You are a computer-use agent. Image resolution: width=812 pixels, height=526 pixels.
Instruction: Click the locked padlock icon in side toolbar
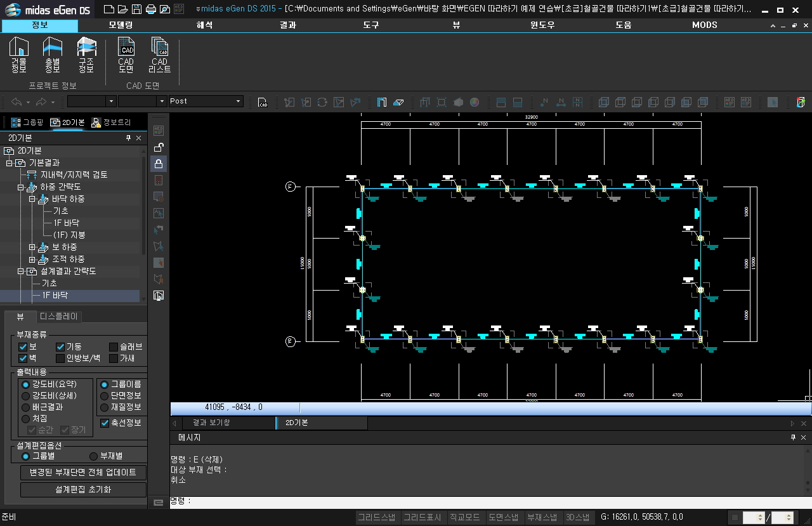coord(159,164)
